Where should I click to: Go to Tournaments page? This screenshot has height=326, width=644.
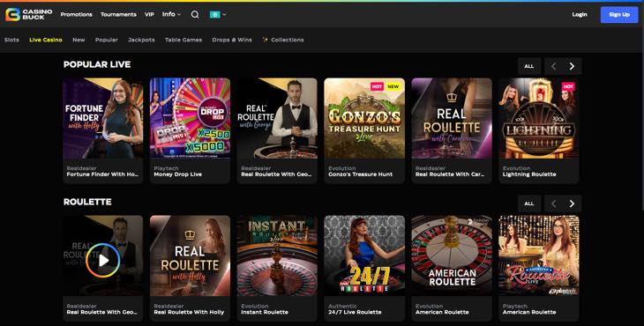click(x=118, y=14)
